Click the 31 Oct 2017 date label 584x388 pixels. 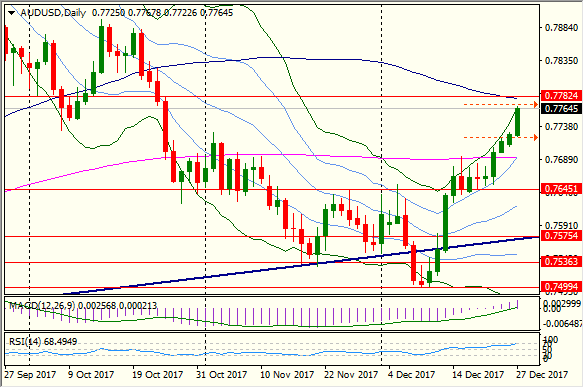tap(222, 374)
